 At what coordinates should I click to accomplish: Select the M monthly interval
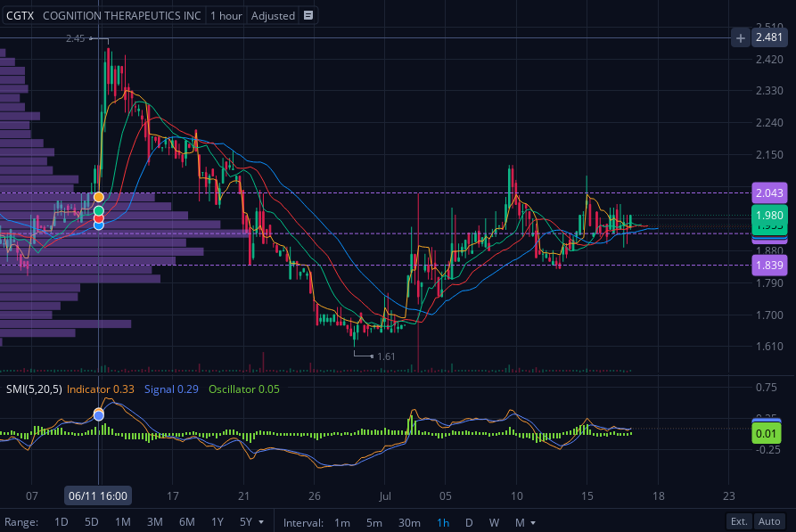(520, 522)
